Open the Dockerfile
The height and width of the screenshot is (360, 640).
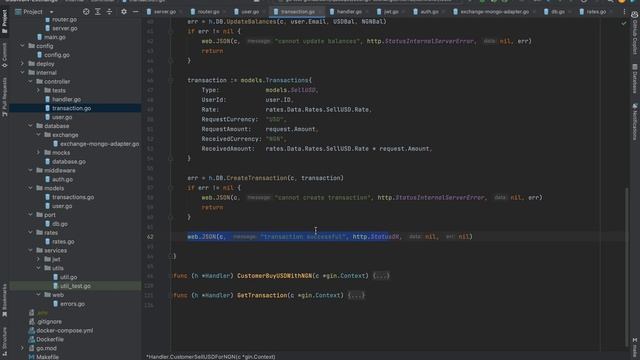50,339
